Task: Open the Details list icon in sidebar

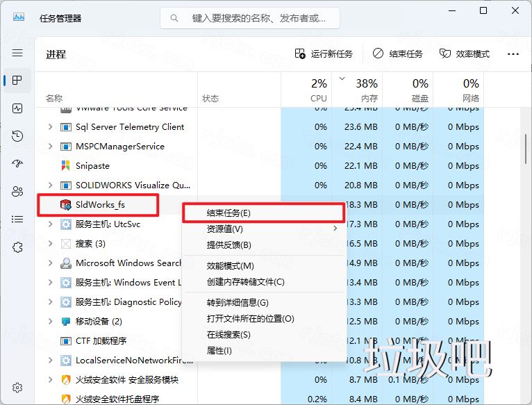Action: [17, 220]
